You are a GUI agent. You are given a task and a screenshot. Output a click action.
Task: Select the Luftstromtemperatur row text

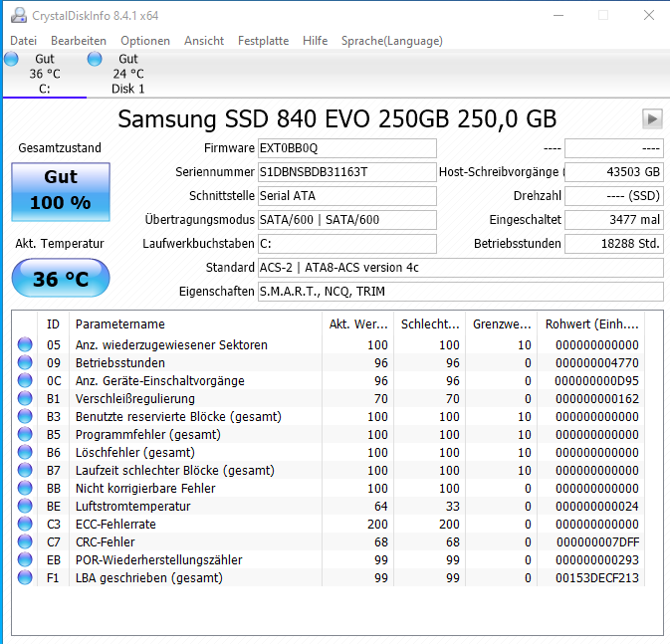point(132,507)
